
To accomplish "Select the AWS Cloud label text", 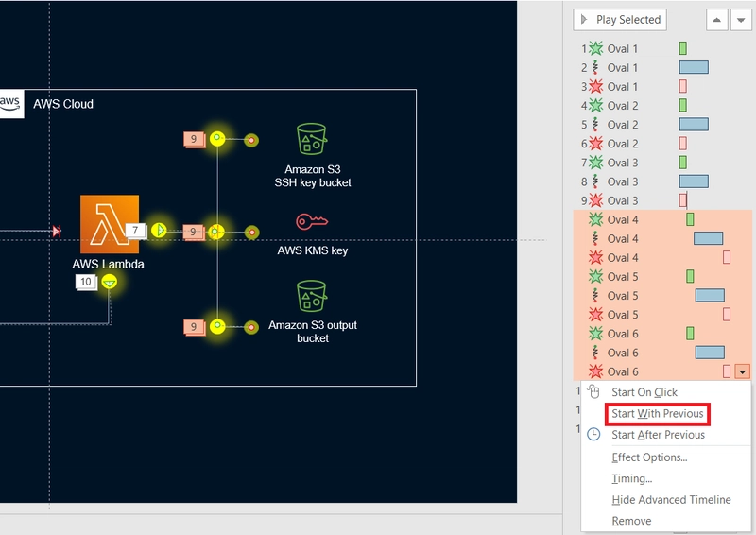I will [63, 104].
